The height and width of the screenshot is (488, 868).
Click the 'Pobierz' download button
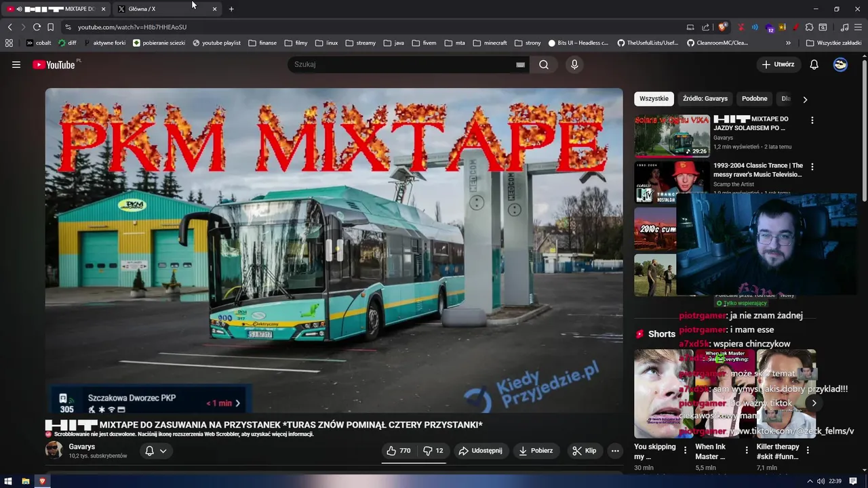coord(536,451)
